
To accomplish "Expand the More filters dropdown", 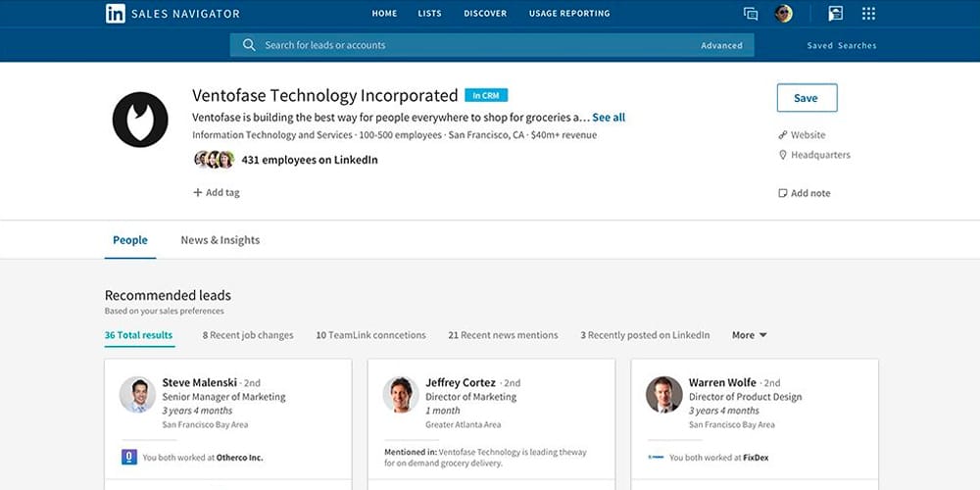I will [750, 335].
